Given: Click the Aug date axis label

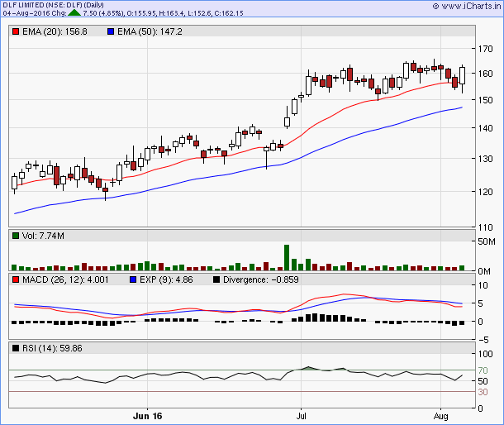Looking at the screenshot, I should coord(440,416).
